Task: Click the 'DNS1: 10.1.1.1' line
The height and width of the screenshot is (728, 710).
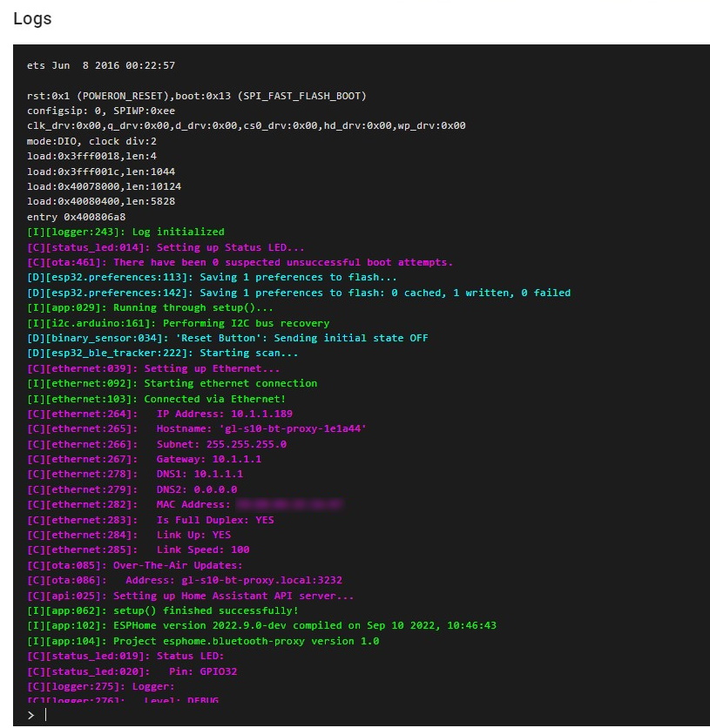Action: tap(135, 474)
